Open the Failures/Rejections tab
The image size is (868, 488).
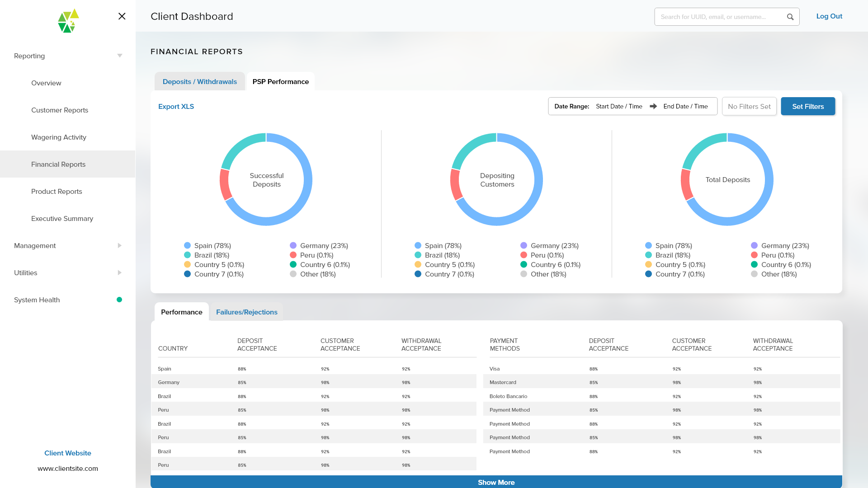(x=246, y=312)
